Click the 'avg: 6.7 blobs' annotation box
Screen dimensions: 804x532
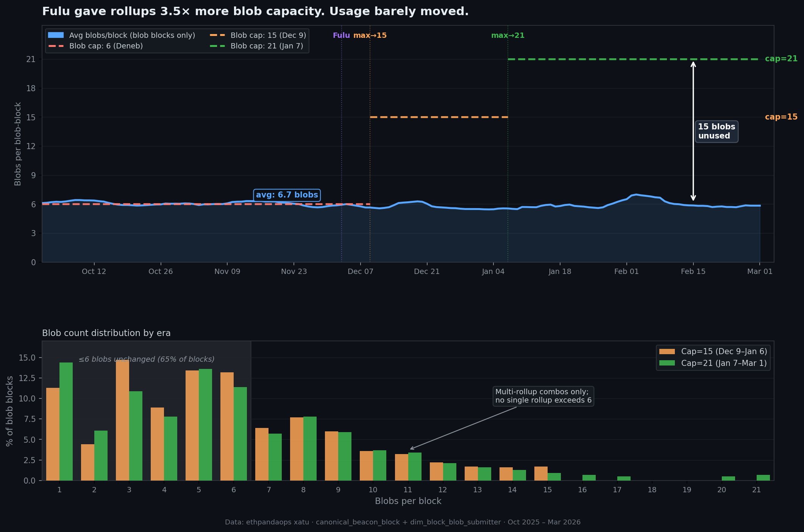click(287, 195)
